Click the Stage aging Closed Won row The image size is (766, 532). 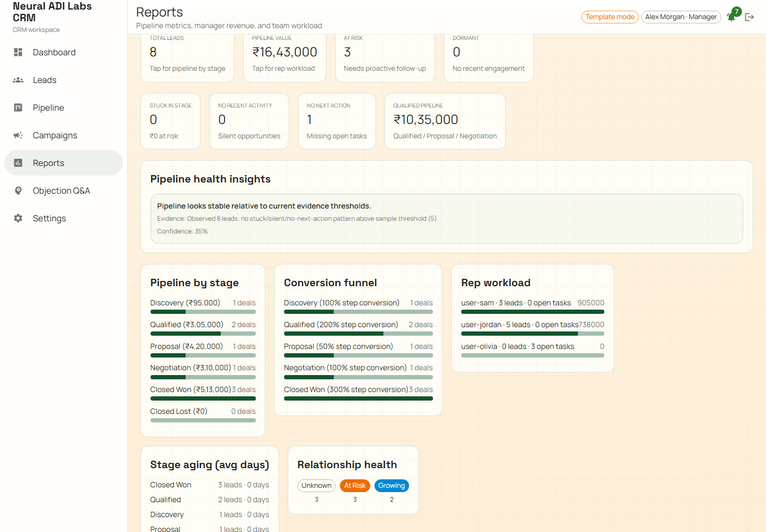pos(210,485)
